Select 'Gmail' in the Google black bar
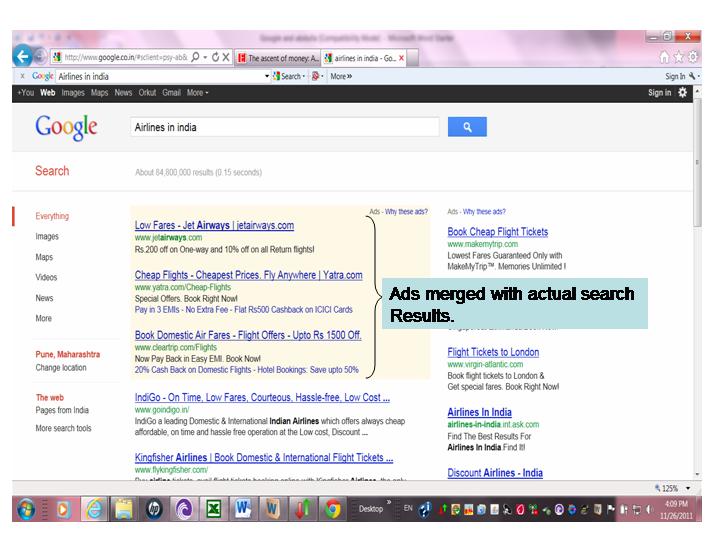This screenshot has height=540, width=720. coord(171,93)
